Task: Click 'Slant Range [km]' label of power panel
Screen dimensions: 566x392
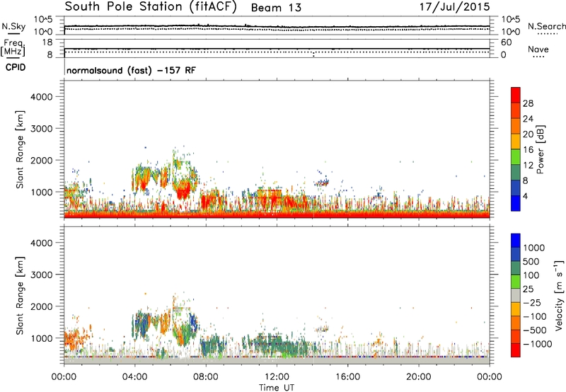Action: coord(20,150)
